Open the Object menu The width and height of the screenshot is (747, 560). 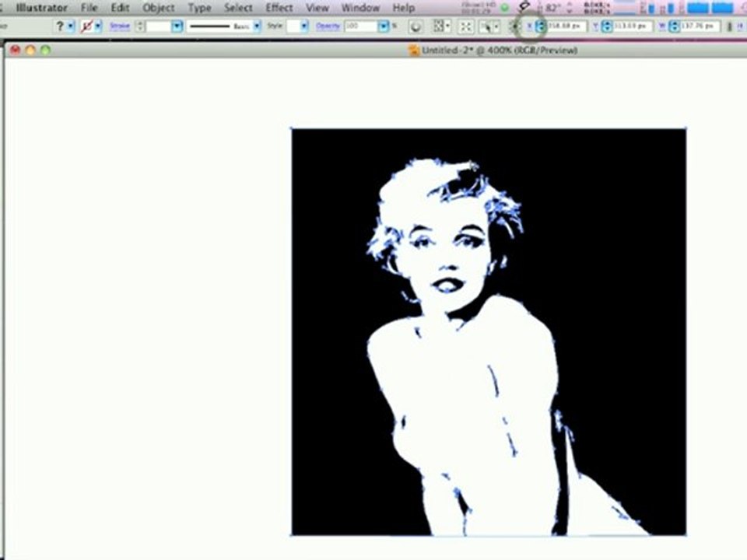pyautogui.click(x=159, y=8)
